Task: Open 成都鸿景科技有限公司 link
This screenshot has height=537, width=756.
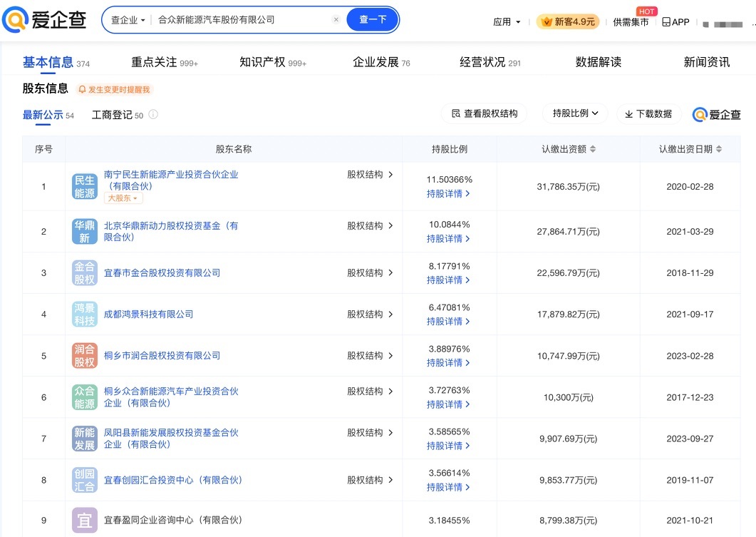Action: pyautogui.click(x=148, y=314)
